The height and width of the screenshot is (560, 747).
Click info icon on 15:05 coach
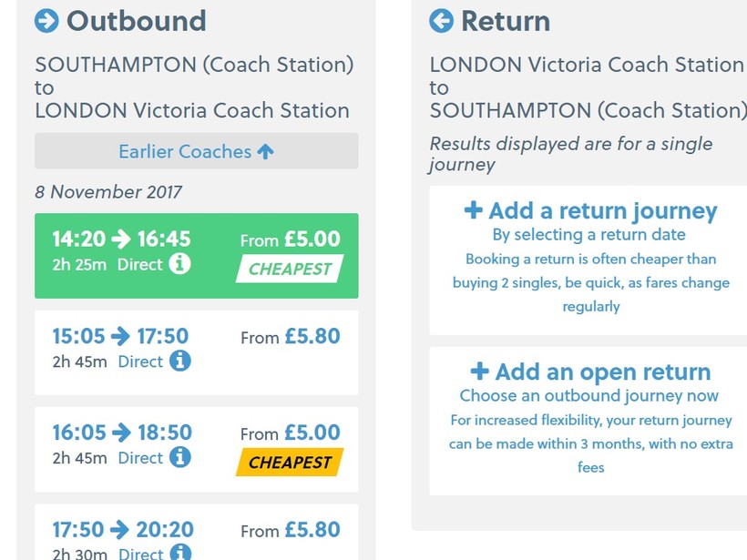180,361
